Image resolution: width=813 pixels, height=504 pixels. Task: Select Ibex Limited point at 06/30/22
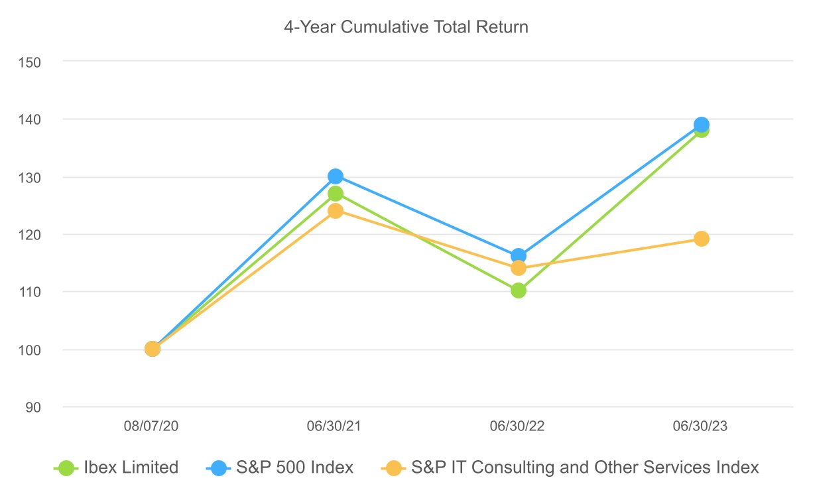pos(519,290)
